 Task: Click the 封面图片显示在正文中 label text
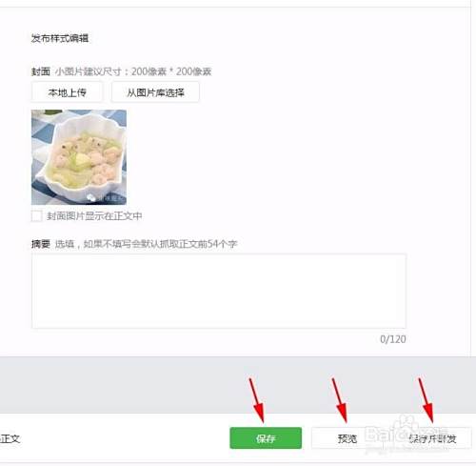(x=94, y=216)
